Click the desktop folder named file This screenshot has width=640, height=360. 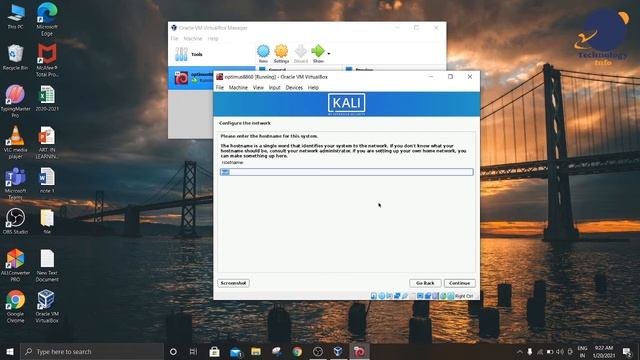[47, 222]
